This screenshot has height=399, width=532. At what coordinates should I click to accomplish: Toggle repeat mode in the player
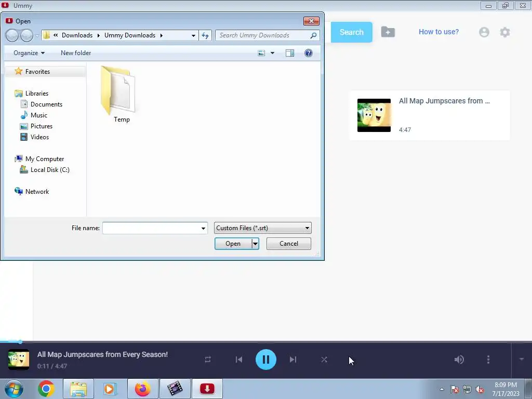pos(208,360)
